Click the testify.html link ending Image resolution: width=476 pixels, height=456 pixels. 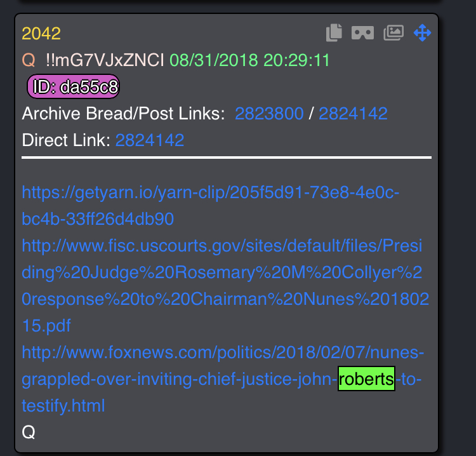(63, 406)
